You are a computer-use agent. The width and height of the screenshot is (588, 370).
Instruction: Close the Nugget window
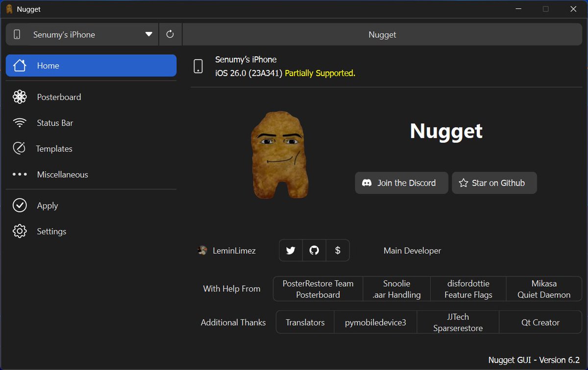(x=573, y=9)
